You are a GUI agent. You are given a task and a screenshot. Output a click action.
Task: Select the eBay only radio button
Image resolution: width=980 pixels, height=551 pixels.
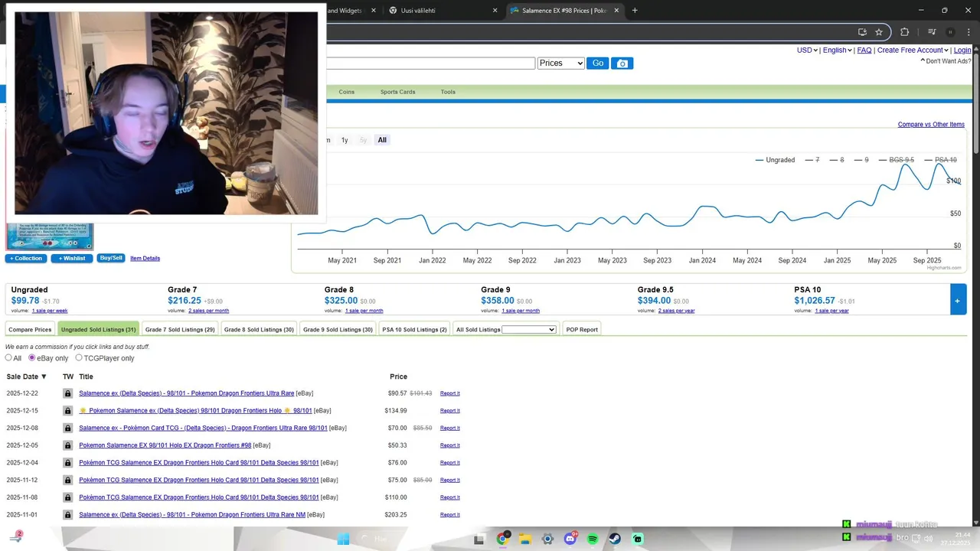point(32,357)
